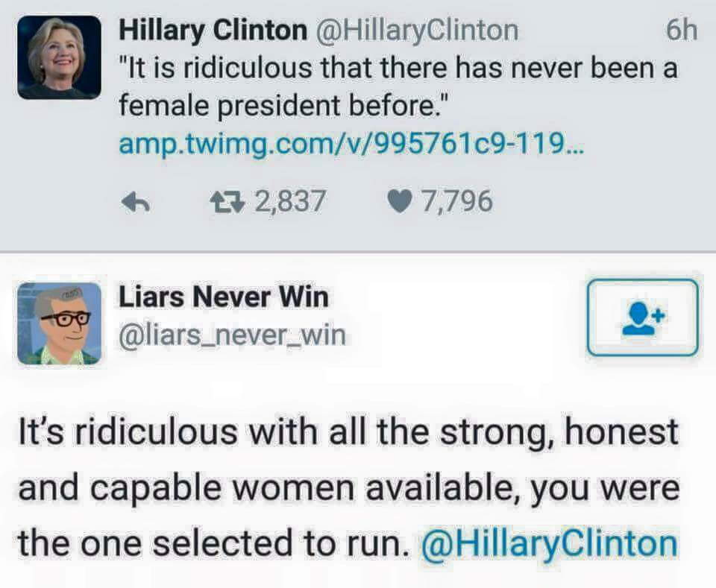716x588 pixels.
Task: Reply to Hillary Clinton's tweet using the arrow icon
Action: [x=136, y=202]
